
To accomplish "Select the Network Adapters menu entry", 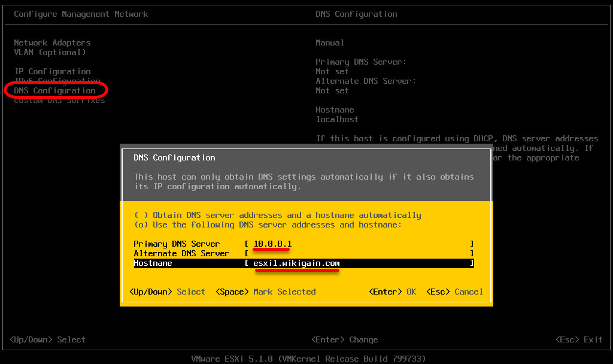I will 52,43.
